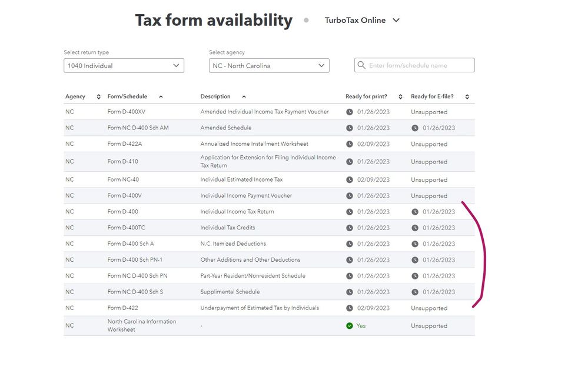Type in the form/schedule name search field
588x370 pixels.
pos(419,65)
